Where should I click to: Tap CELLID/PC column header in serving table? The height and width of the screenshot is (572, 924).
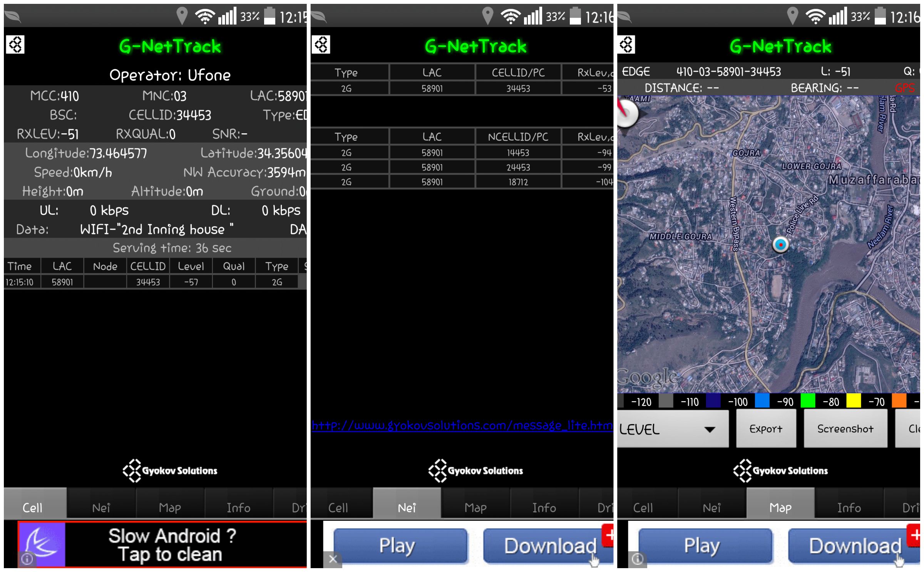[x=519, y=73]
